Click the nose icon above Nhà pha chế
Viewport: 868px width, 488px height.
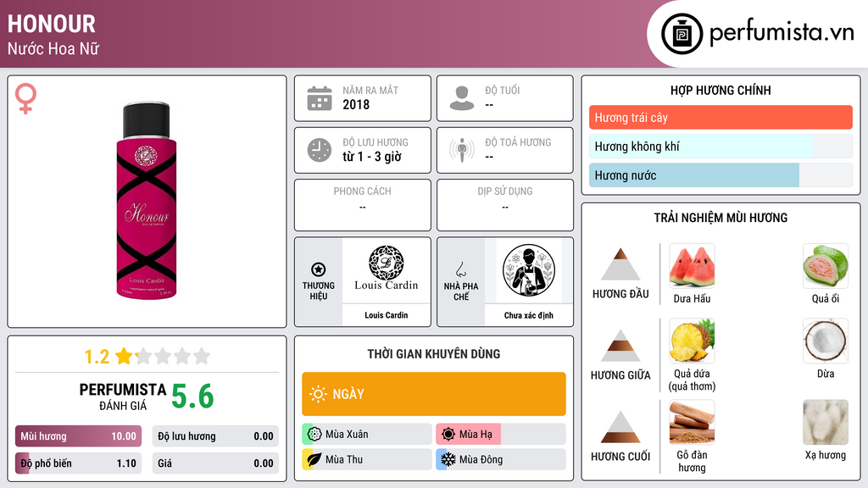coord(460,269)
